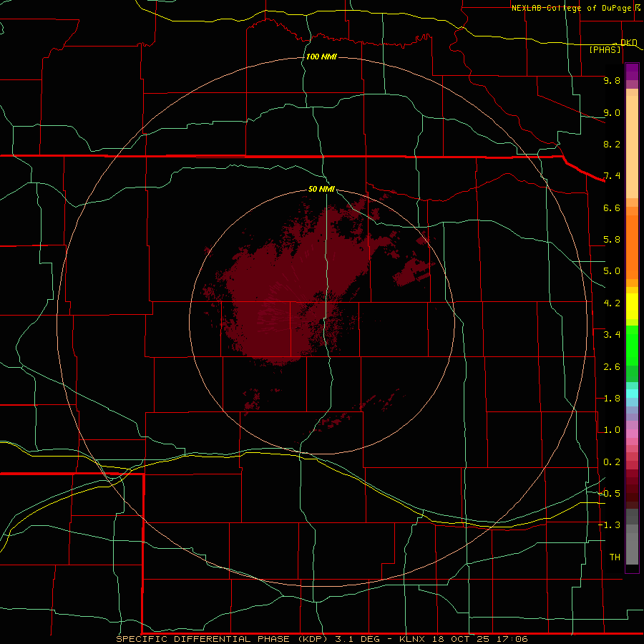Click the 7.4 color scale value
The height and width of the screenshot is (644, 644).
(612, 176)
